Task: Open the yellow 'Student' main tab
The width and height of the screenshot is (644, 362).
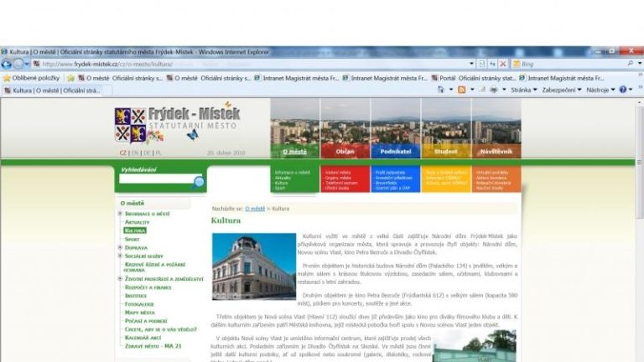Action: point(445,152)
